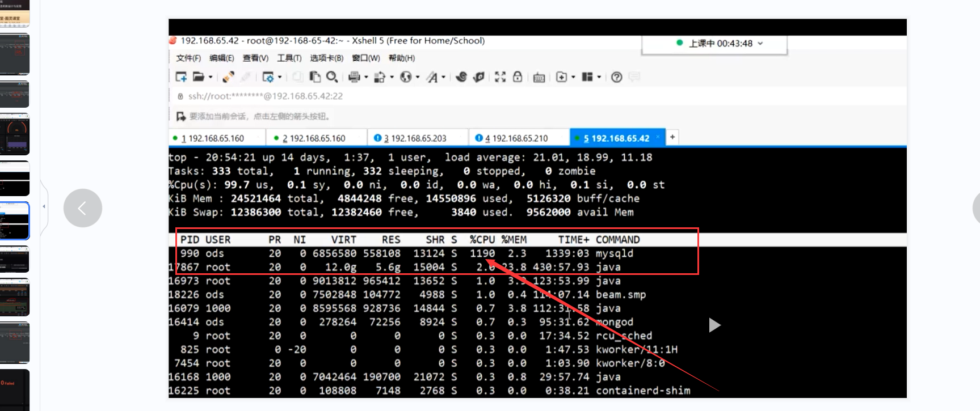
Task: Expand the font icon dropdown arrow
Action: tap(443, 77)
